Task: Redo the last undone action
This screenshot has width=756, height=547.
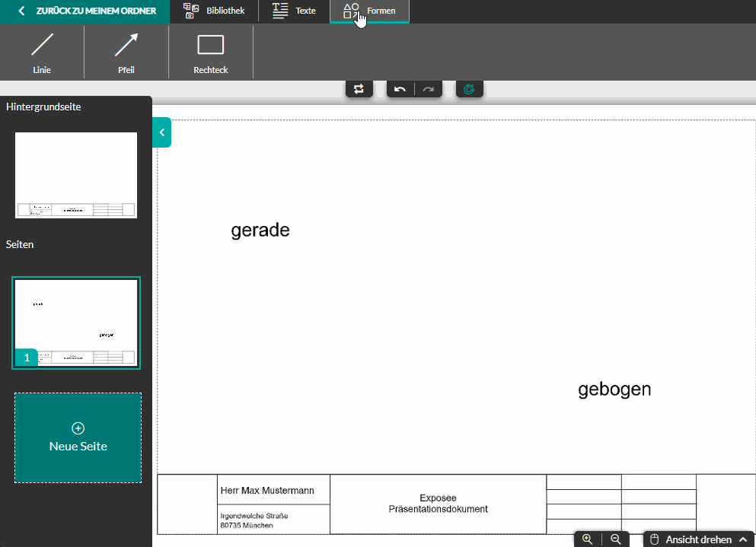Action: pyautogui.click(x=429, y=89)
